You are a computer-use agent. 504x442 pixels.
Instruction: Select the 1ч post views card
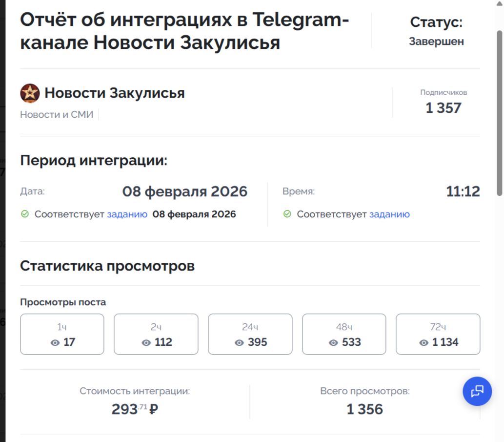tap(62, 334)
